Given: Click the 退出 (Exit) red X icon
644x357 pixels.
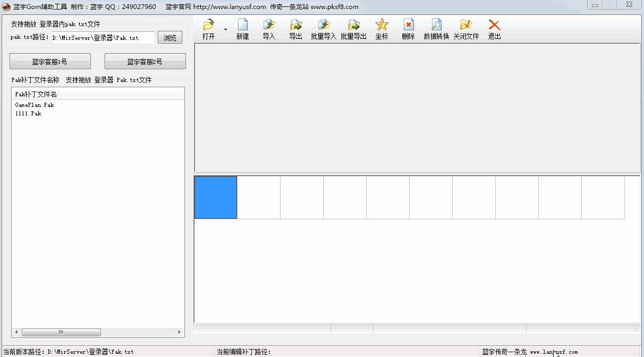Looking at the screenshot, I should pos(494,25).
